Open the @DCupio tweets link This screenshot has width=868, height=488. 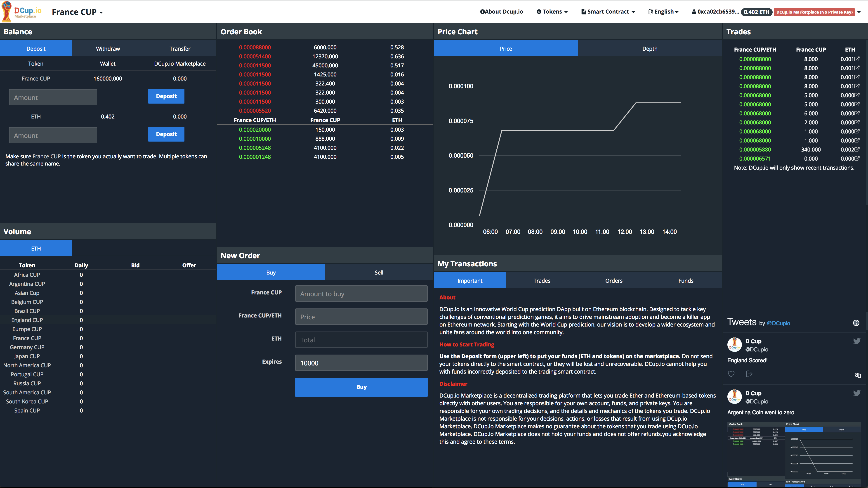(x=778, y=323)
